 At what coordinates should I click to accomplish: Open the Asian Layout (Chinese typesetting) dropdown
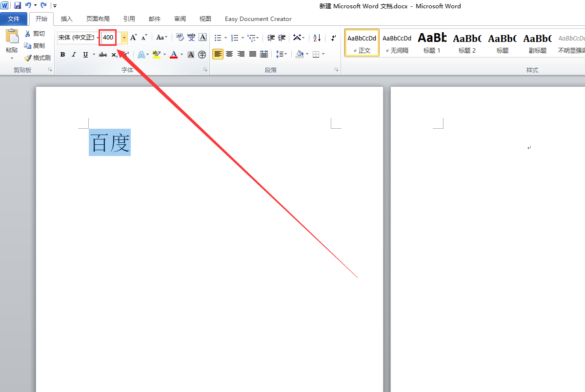pyautogui.click(x=299, y=38)
